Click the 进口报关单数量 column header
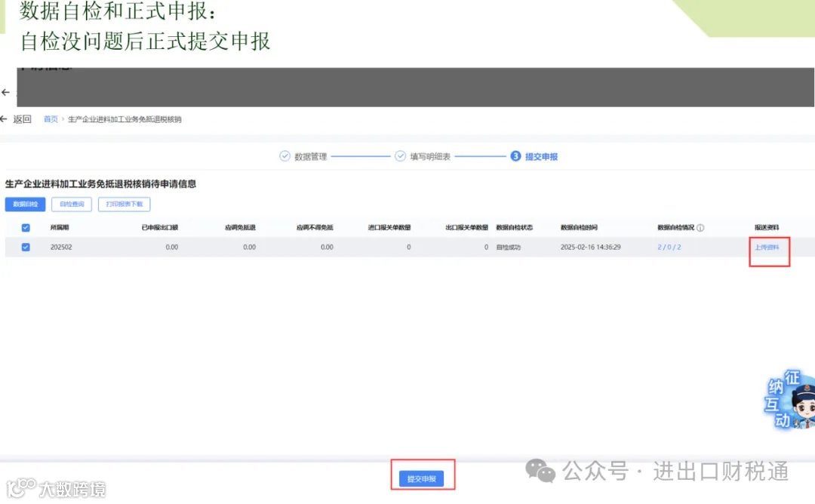The height and width of the screenshot is (504, 815). tap(389, 228)
